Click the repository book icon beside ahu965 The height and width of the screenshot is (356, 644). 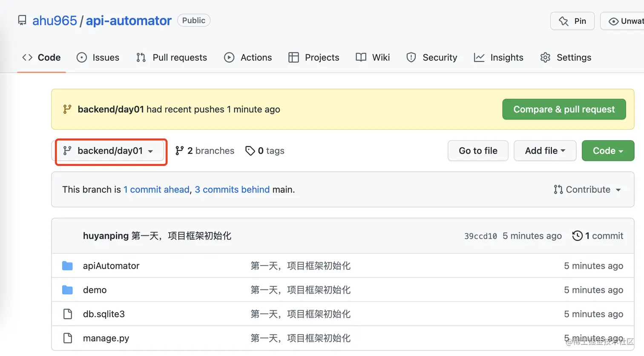point(22,20)
